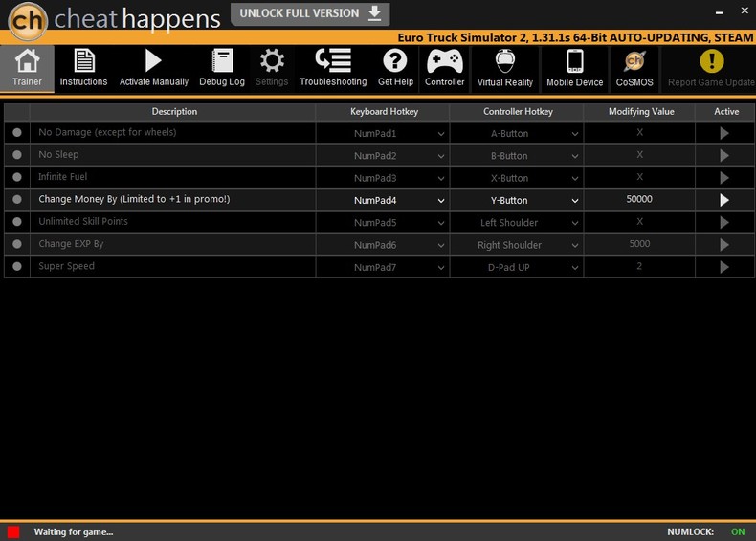This screenshot has width=756, height=541.
Task: Activate Change EXP By play arrow
Action: 724,245
